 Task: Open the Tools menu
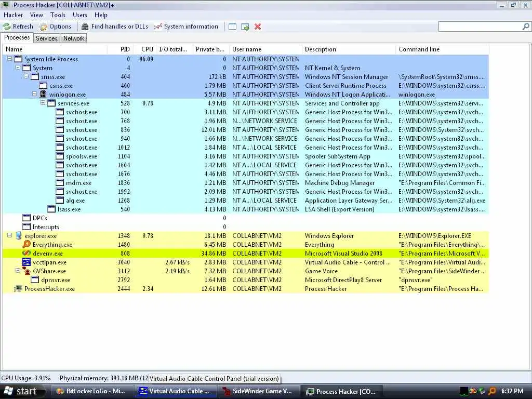click(58, 15)
